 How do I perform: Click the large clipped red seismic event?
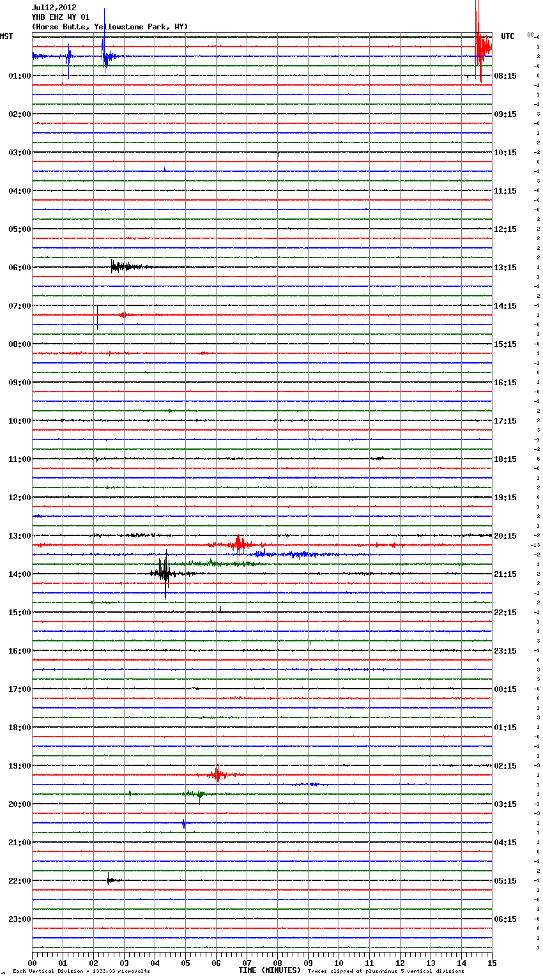(482, 45)
